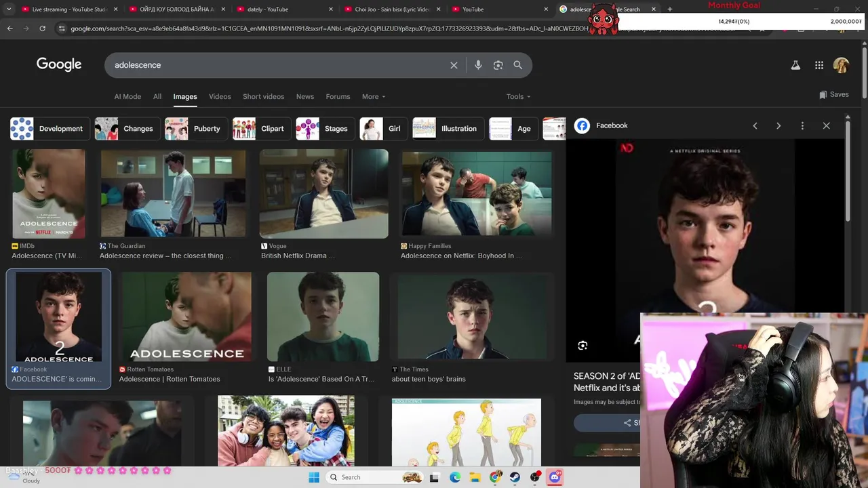Go back in browser

9,28
